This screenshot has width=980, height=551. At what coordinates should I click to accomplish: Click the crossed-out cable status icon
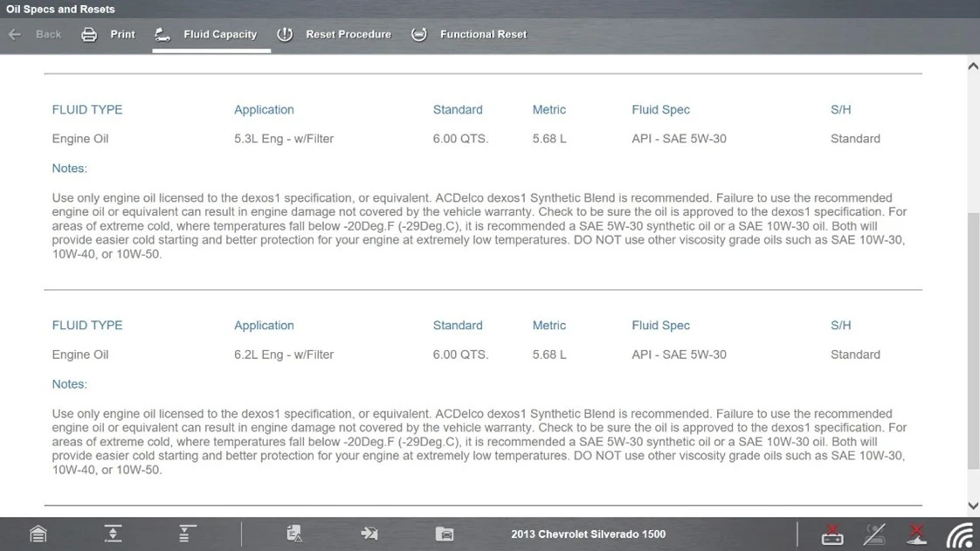coord(874,534)
